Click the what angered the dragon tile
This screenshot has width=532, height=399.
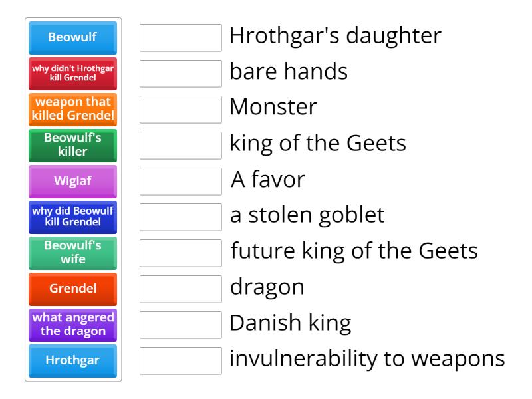[x=72, y=325]
